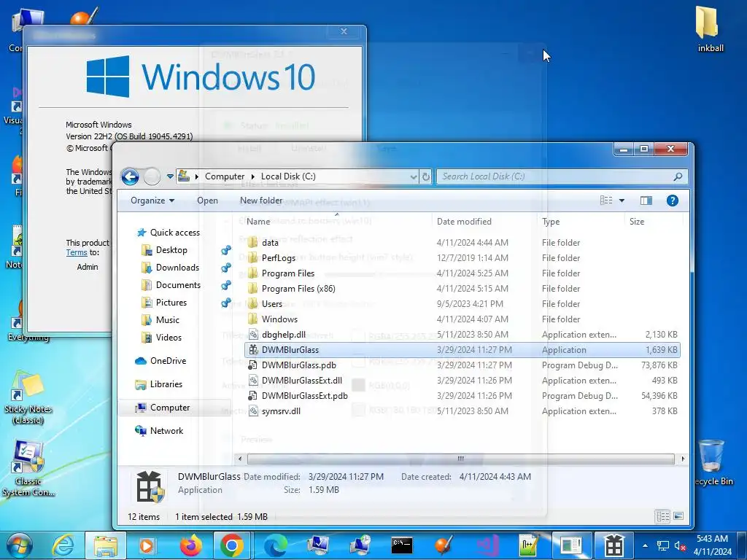747x560 pixels.
Task: Open the address bar history dropdown
Action: [x=413, y=176]
